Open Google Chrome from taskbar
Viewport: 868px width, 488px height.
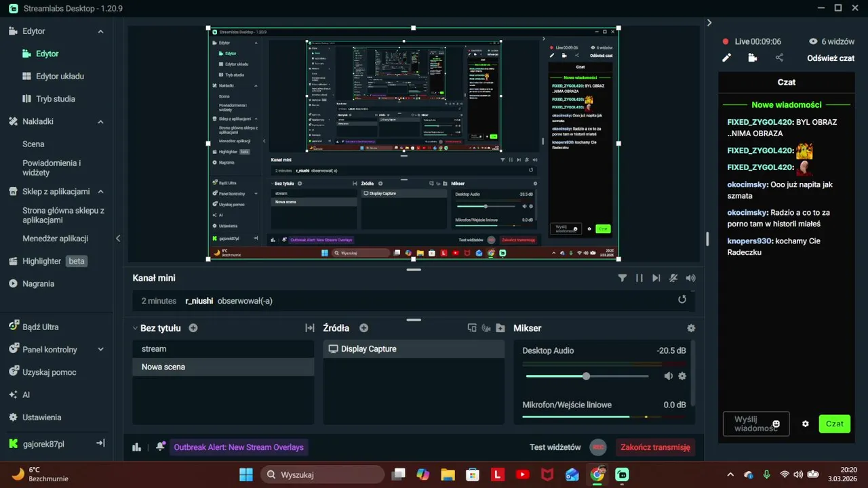point(597,474)
